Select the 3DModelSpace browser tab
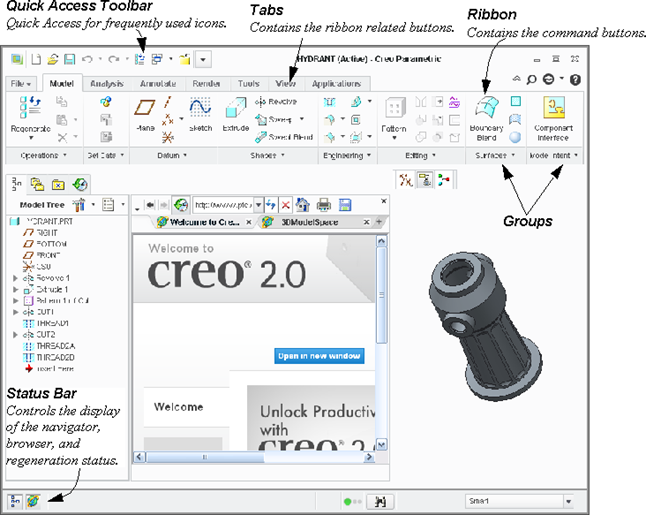 coord(309,222)
